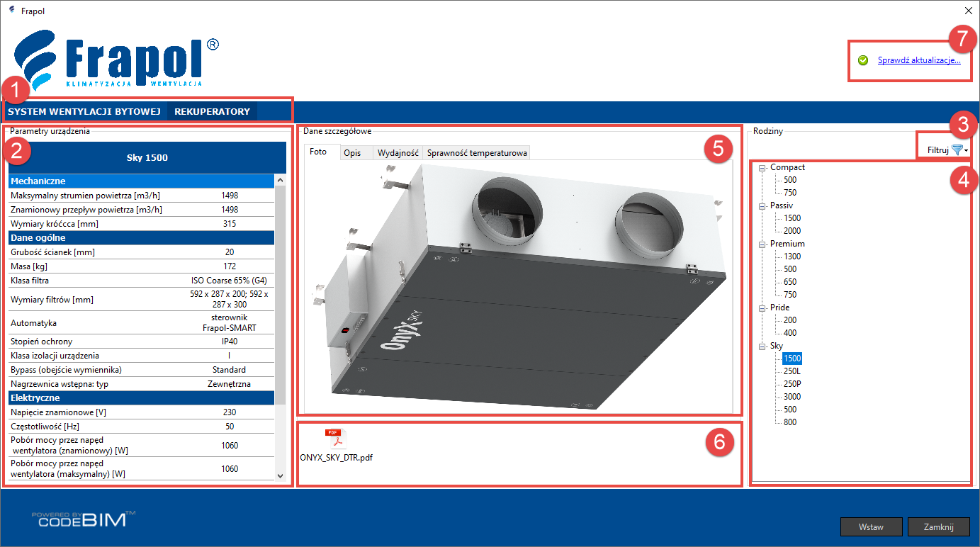Click the Elektryczne section header
Image resolution: width=980 pixels, height=547 pixels.
[x=141, y=397]
